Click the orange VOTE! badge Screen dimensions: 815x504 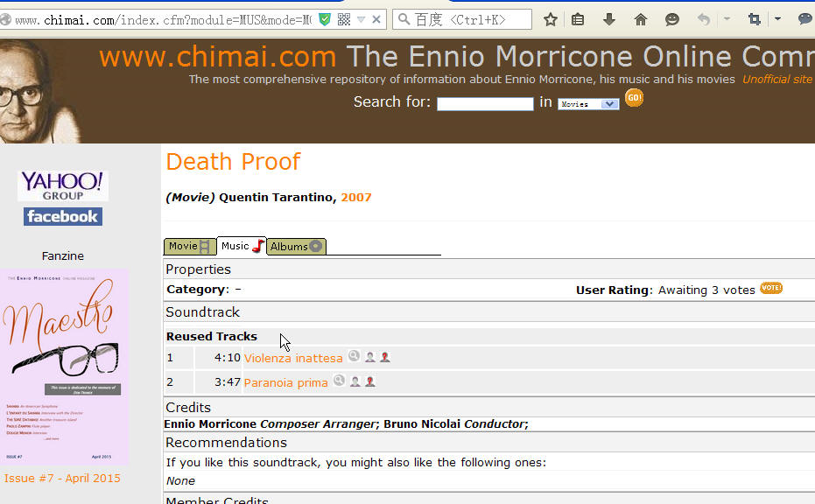click(771, 288)
